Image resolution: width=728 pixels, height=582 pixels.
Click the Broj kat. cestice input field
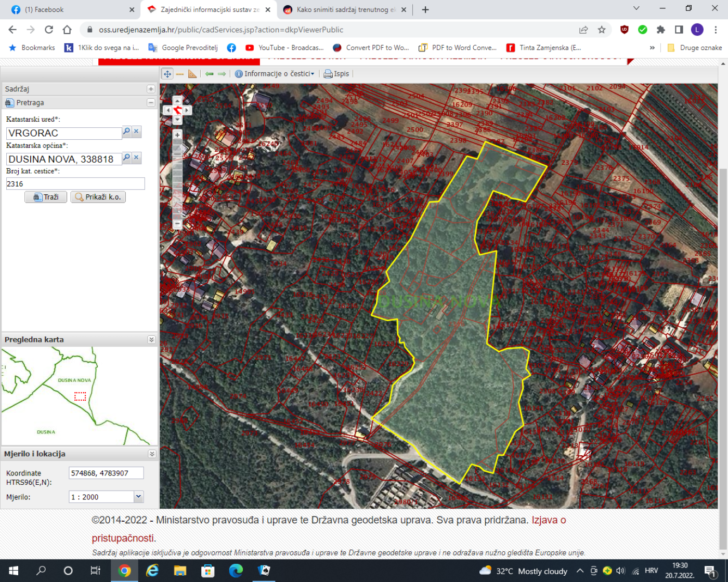[x=75, y=183]
